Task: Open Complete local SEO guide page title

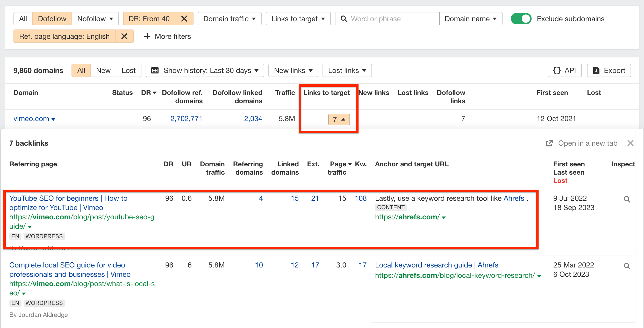Action: point(70,270)
